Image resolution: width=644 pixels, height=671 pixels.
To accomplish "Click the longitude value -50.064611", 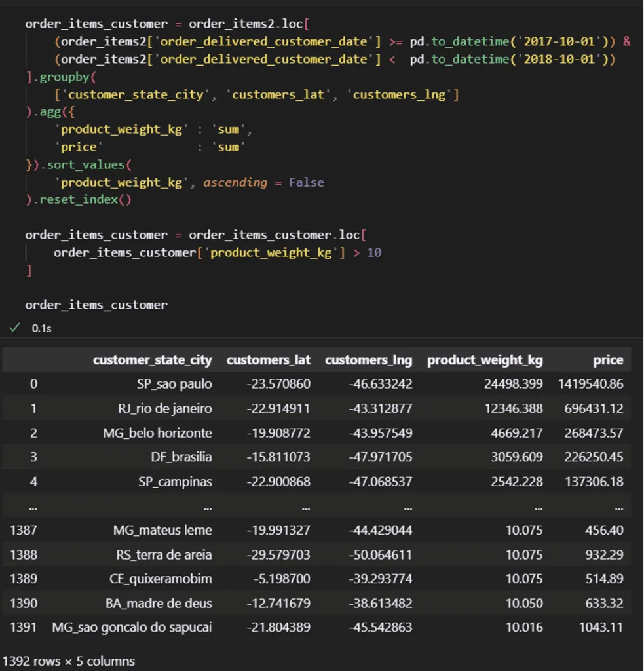I will tap(381, 554).
